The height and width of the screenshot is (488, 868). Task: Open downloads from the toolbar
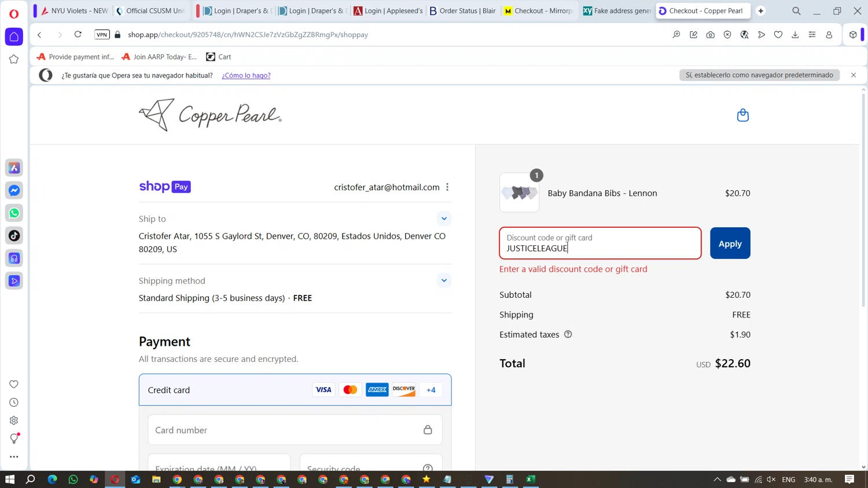[795, 35]
